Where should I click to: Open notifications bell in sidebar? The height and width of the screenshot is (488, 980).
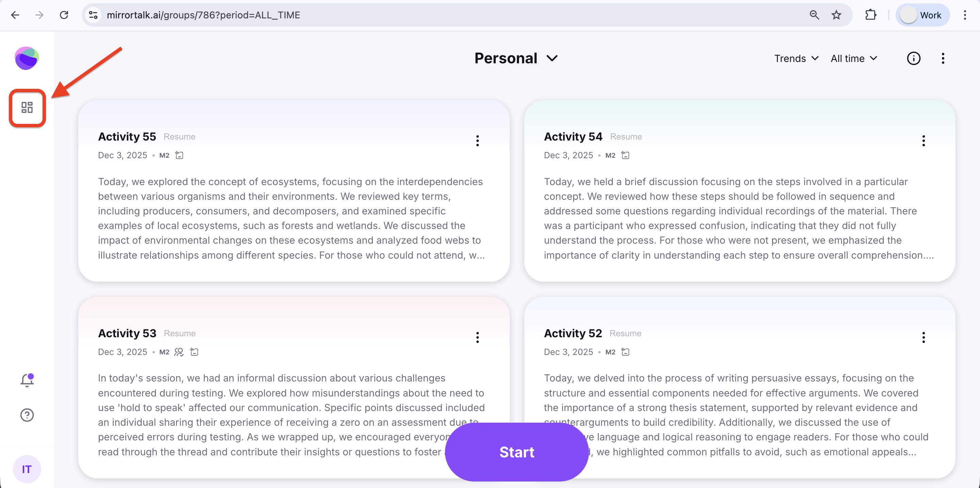(x=27, y=380)
